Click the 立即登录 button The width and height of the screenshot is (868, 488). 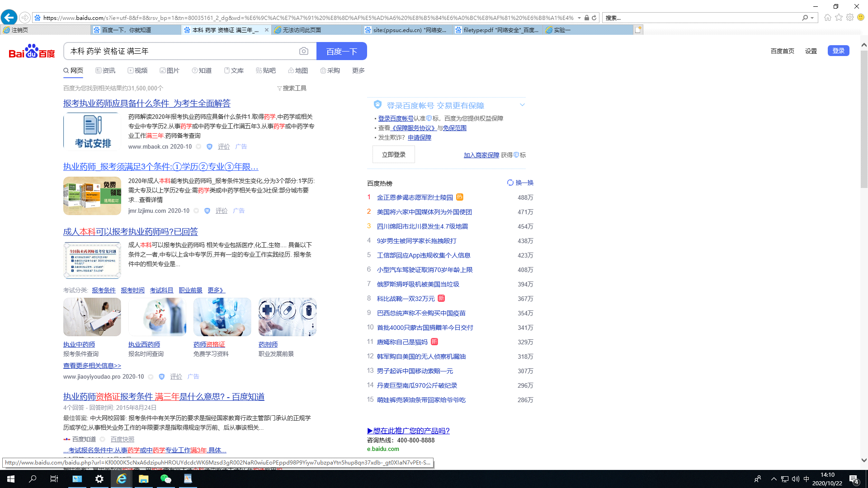[393, 155]
